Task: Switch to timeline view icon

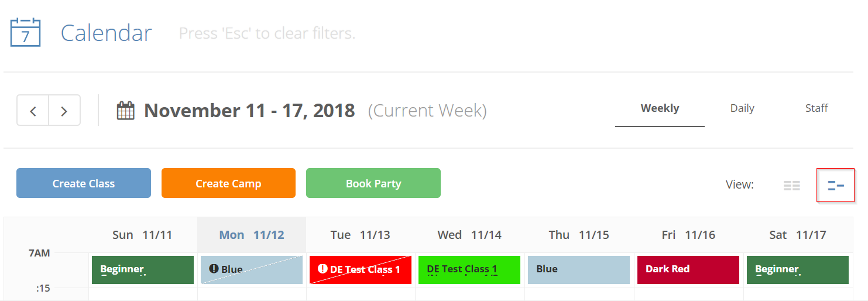Action: pyautogui.click(x=836, y=186)
